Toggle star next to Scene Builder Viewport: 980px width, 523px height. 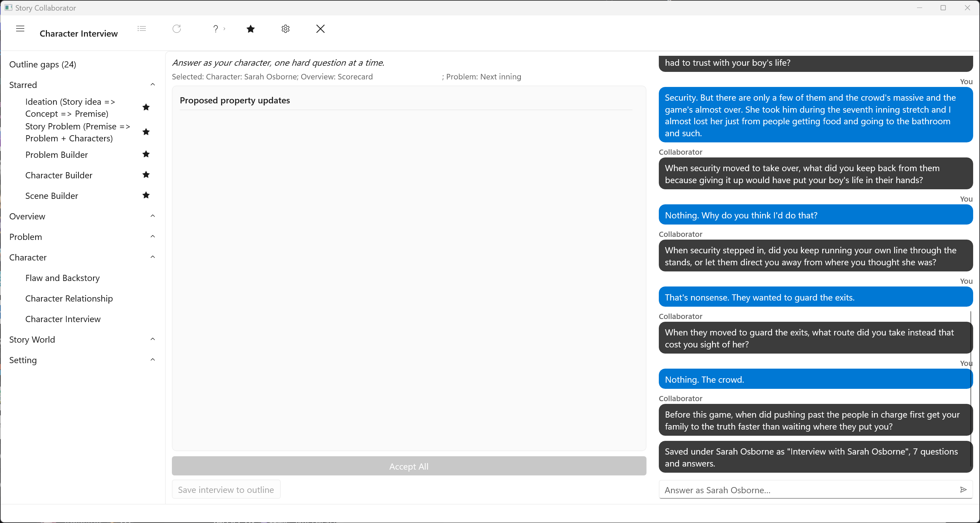(x=146, y=195)
